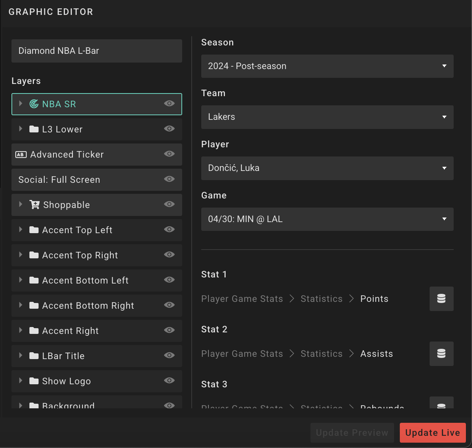The width and height of the screenshot is (472, 448).
Task: Hide the Accent Bottom Right layer
Action: [x=169, y=305]
